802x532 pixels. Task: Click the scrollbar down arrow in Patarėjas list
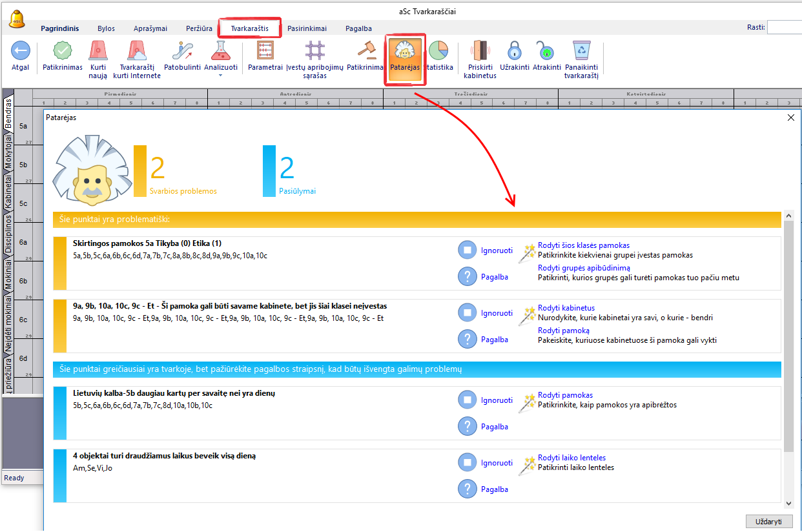[788, 503]
